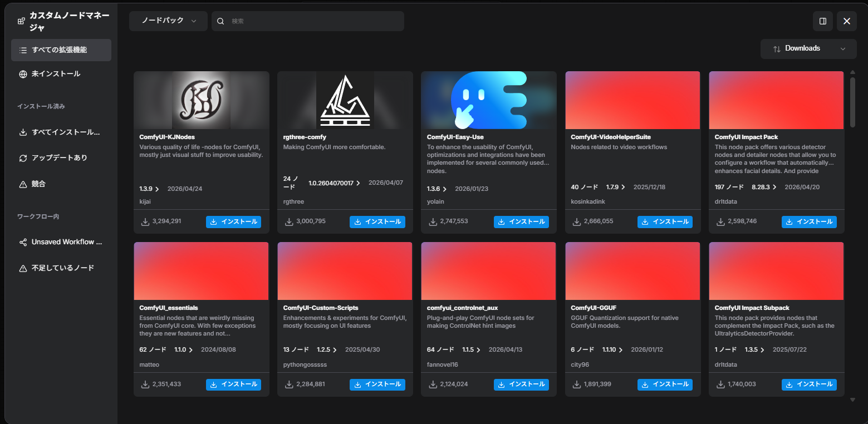Open the rgthree-comfy logo thumbnail

pos(345,100)
